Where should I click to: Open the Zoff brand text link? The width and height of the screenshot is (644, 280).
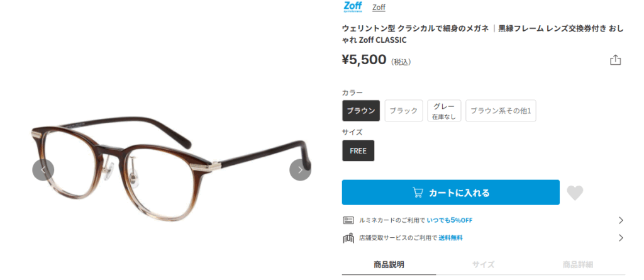(379, 7)
